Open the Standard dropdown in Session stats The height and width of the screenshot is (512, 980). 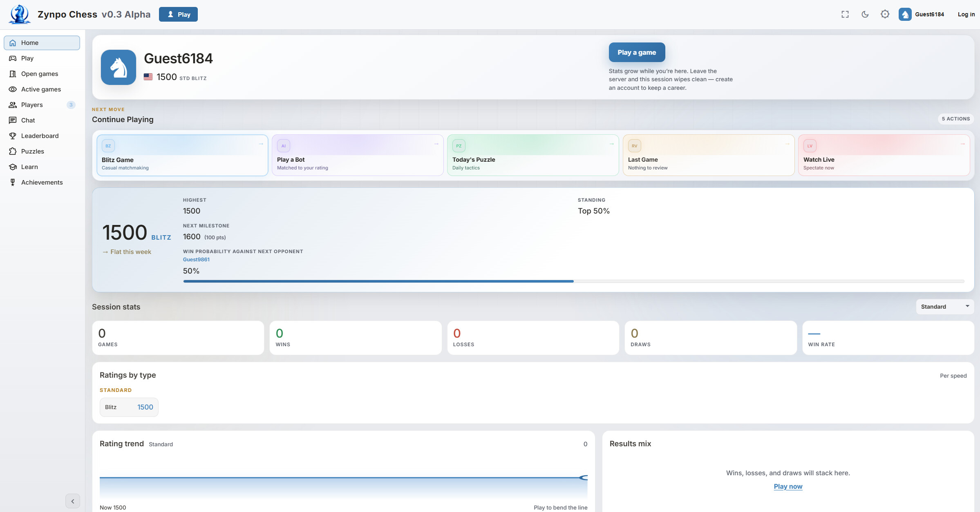(x=945, y=307)
